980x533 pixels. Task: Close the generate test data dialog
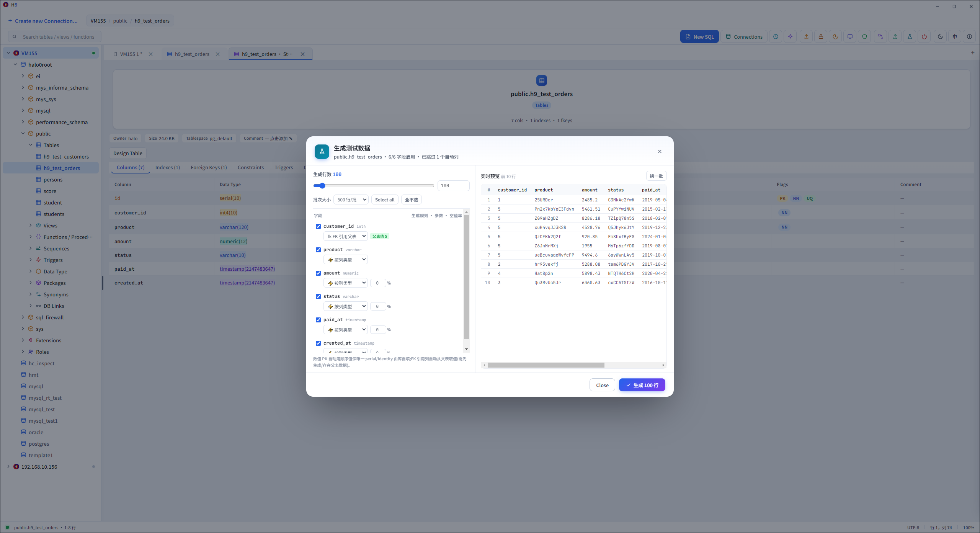659,152
